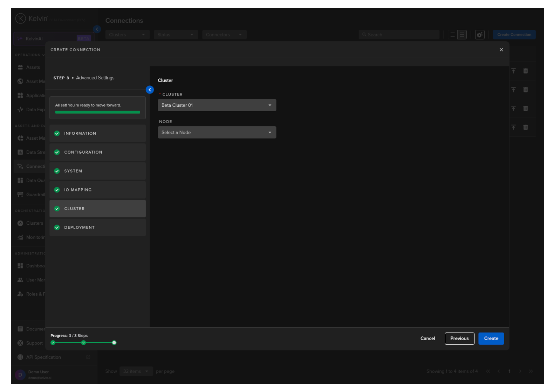Open the items per page dropdown

coord(136,371)
